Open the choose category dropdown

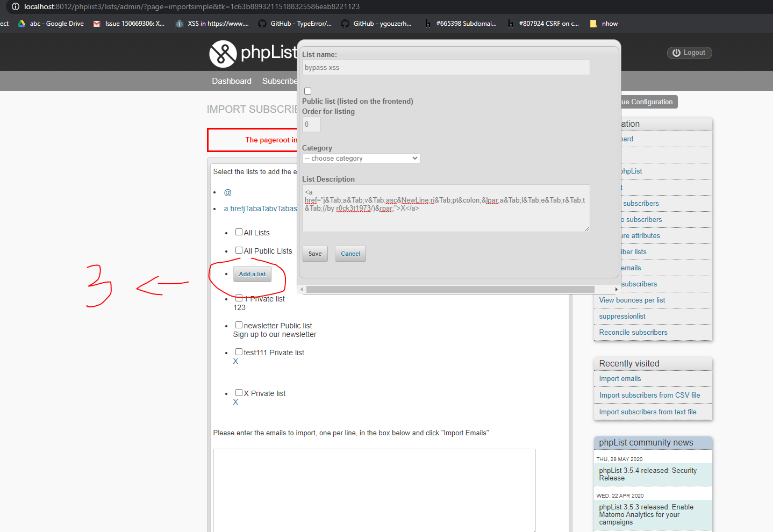361,159
